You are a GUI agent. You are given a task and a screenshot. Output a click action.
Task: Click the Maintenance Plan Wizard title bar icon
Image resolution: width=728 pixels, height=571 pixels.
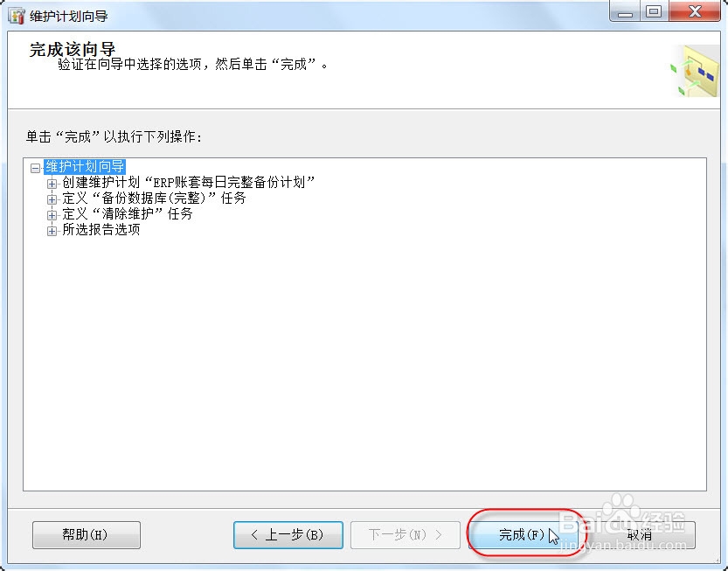pyautogui.click(x=17, y=16)
